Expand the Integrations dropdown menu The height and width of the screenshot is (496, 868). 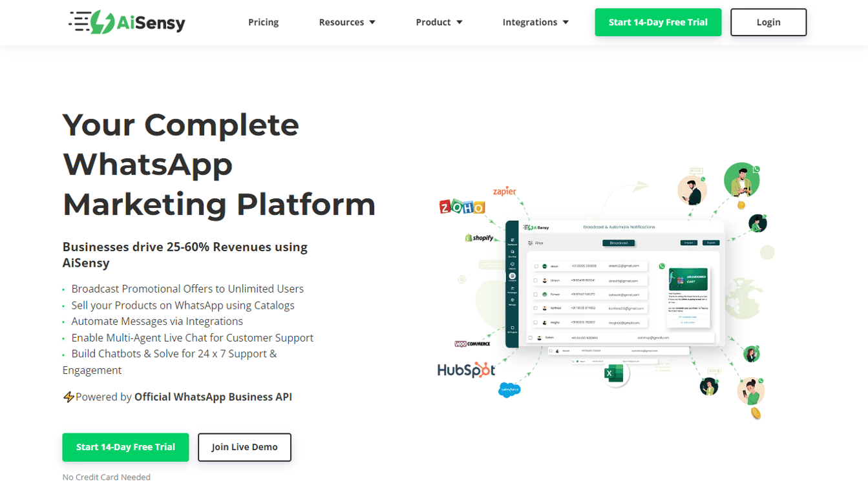(535, 22)
